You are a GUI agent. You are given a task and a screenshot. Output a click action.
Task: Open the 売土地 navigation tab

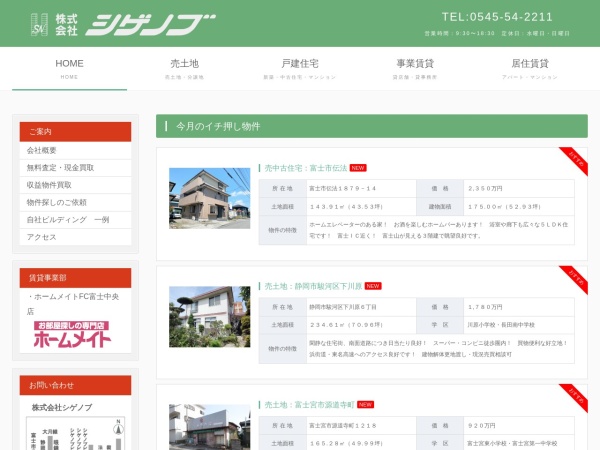(x=184, y=69)
